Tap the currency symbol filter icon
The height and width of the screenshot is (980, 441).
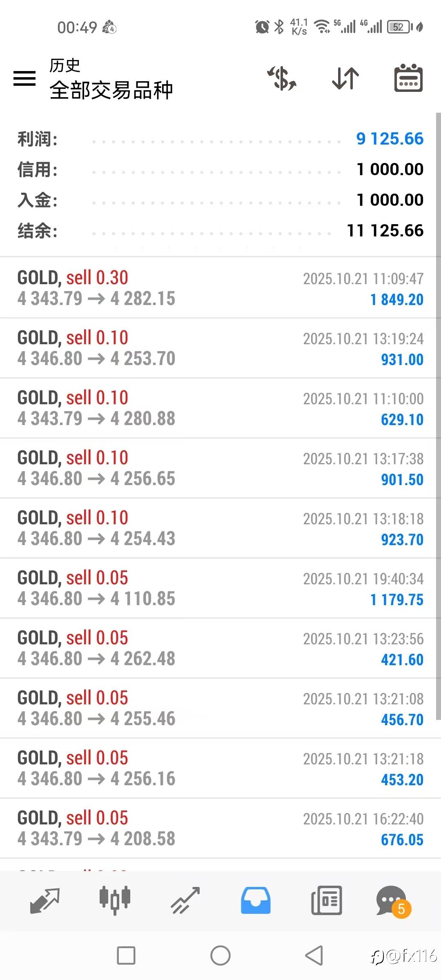pyautogui.click(x=282, y=78)
